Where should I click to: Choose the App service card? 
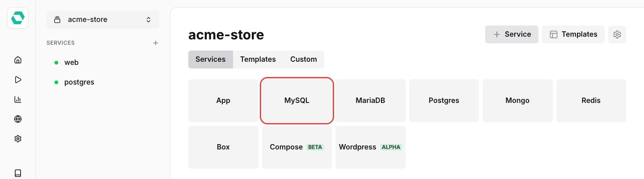(x=223, y=101)
